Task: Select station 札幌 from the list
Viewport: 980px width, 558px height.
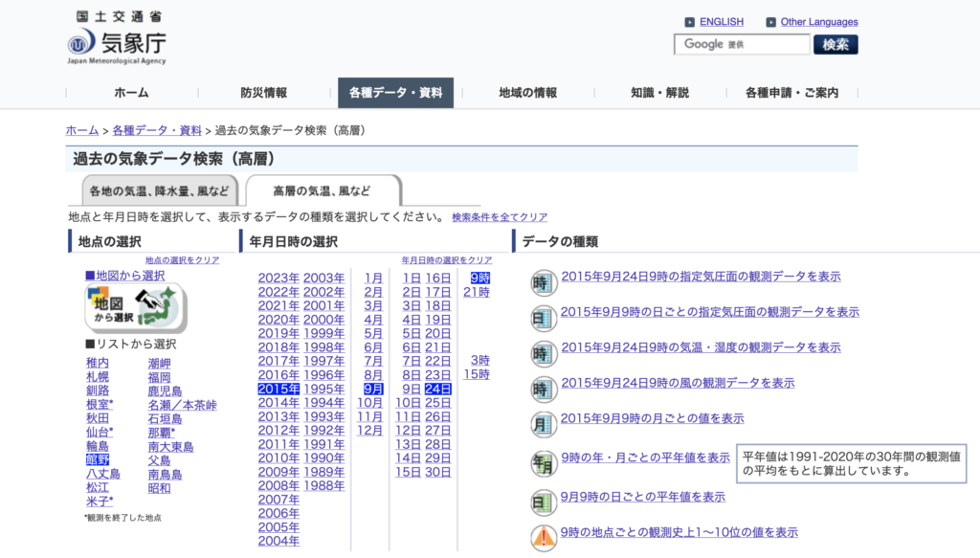Action: pyautogui.click(x=98, y=377)
